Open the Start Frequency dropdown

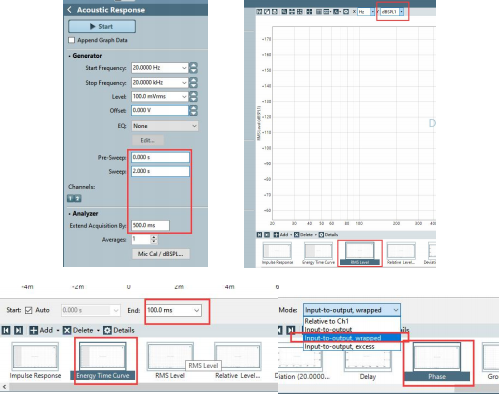184,68
